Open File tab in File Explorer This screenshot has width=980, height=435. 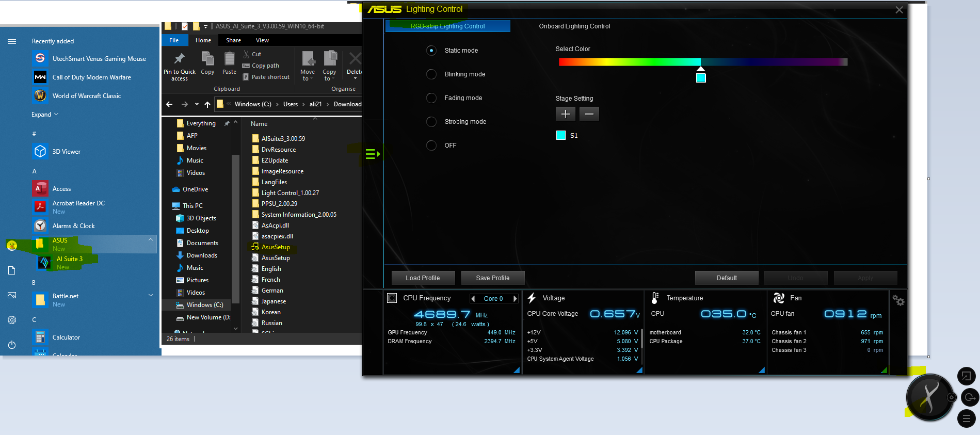[x=174, y=40]
